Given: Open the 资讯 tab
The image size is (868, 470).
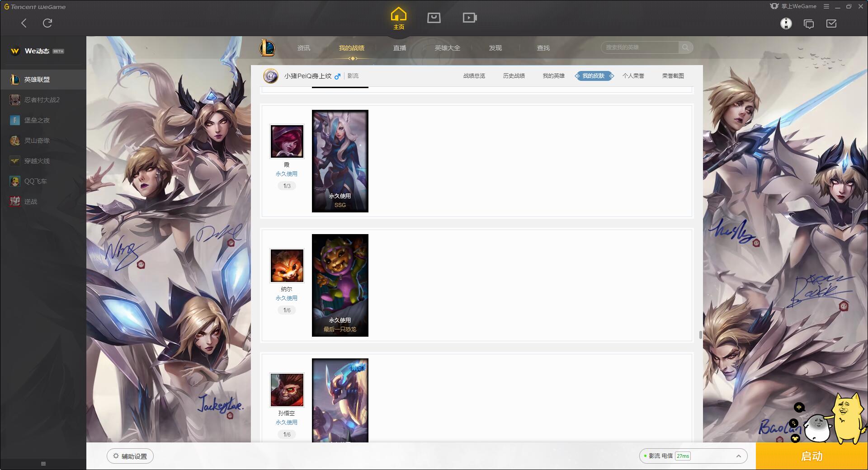Looking at the screenshot, I should click(304, 48).
